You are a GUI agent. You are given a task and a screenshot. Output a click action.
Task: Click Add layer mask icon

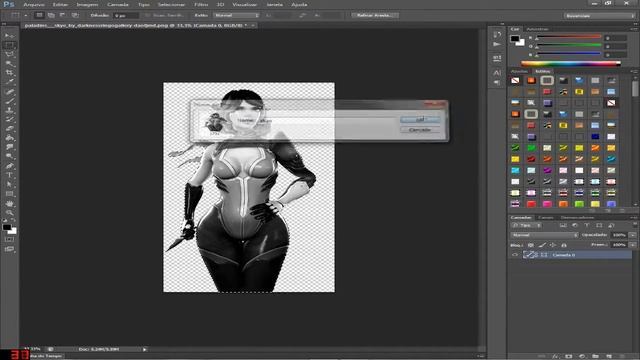[569, 356]
